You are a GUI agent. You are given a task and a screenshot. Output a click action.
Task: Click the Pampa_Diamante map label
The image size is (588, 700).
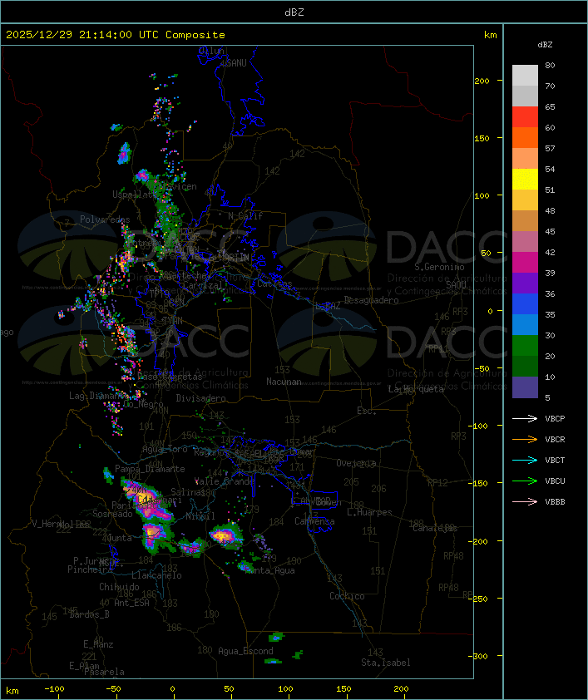point(150,469)
